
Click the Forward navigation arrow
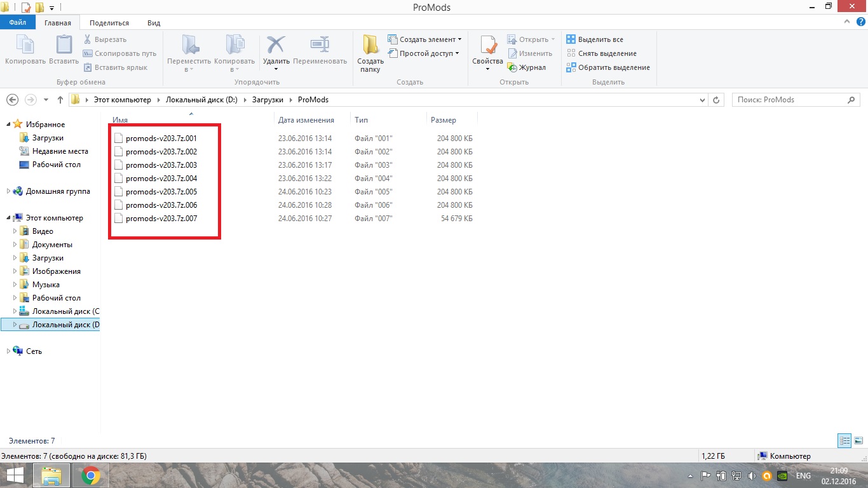(x=30, y=100)
